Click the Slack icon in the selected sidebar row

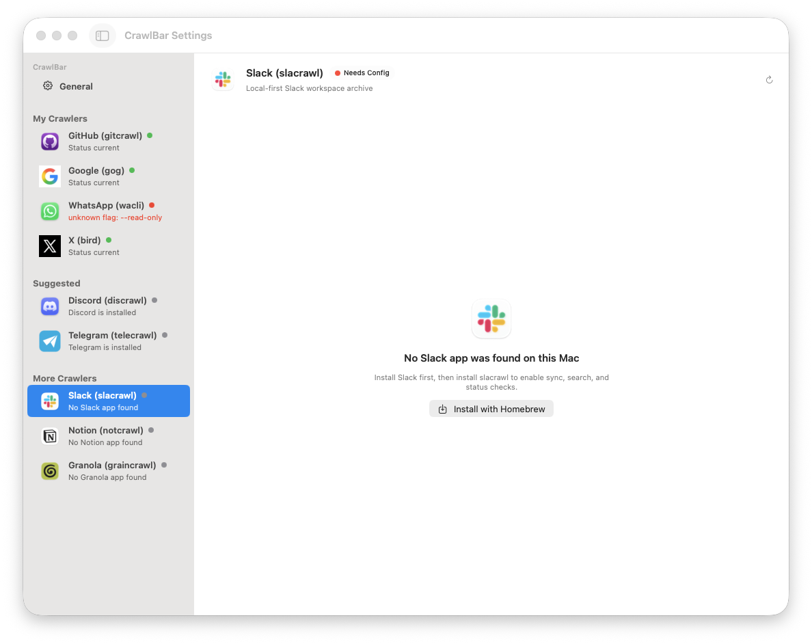(50, 401)
